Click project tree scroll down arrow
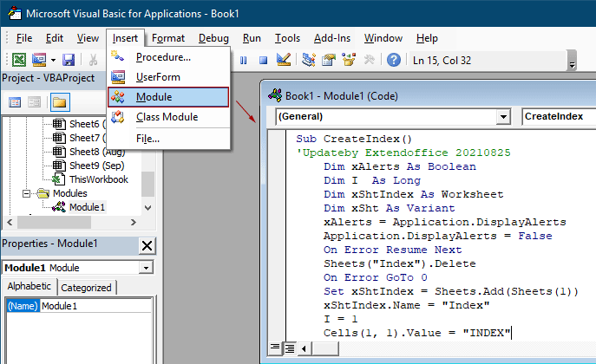This screenshot has height=364, width=596. (x=148, y=208)
